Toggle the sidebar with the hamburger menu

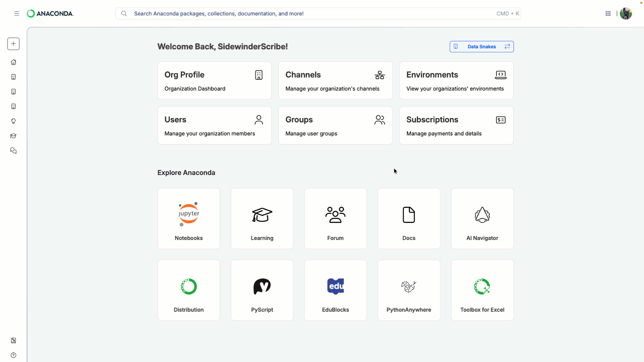click(x=17, y=13)
